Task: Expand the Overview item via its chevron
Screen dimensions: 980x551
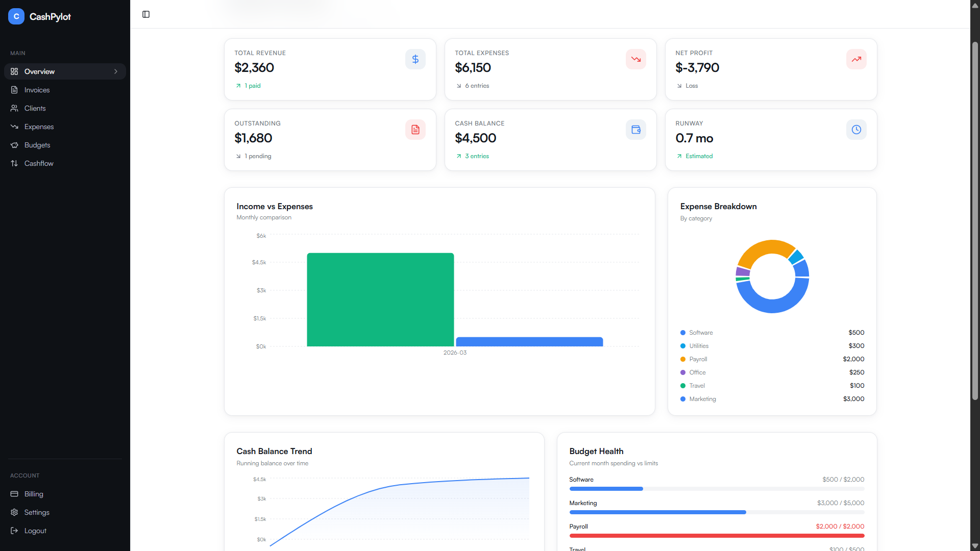Action: click(116, 71)
